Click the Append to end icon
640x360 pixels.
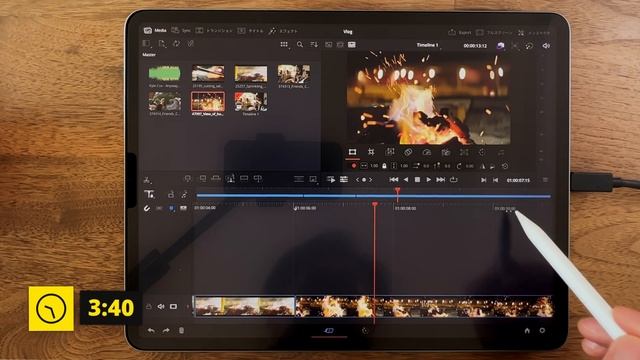pyautogui.click(x=203, y=179)
